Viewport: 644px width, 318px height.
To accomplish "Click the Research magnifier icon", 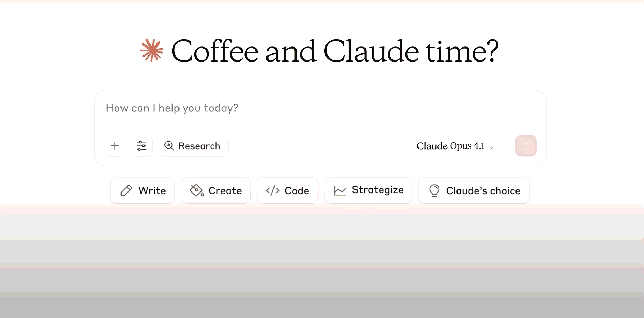I will point(169,146).
